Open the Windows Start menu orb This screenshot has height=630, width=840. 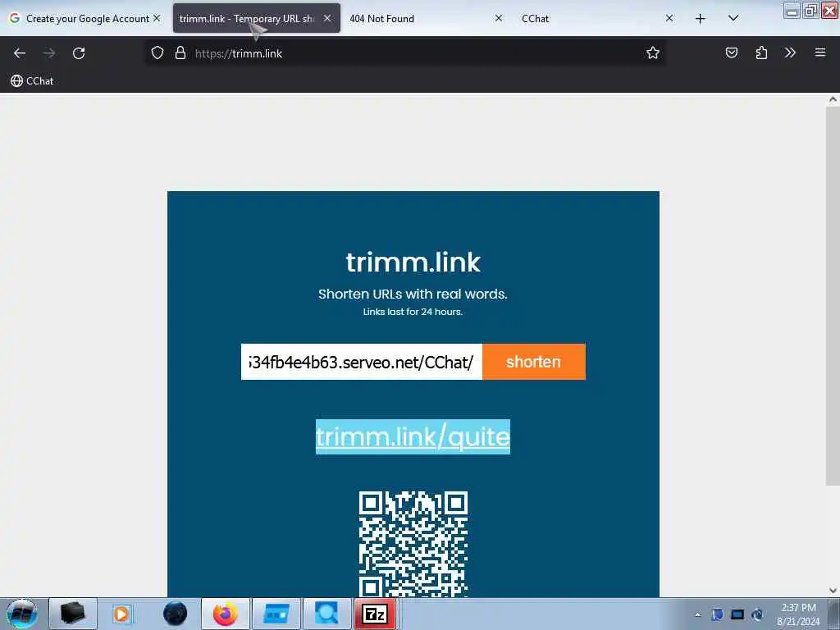21,614
